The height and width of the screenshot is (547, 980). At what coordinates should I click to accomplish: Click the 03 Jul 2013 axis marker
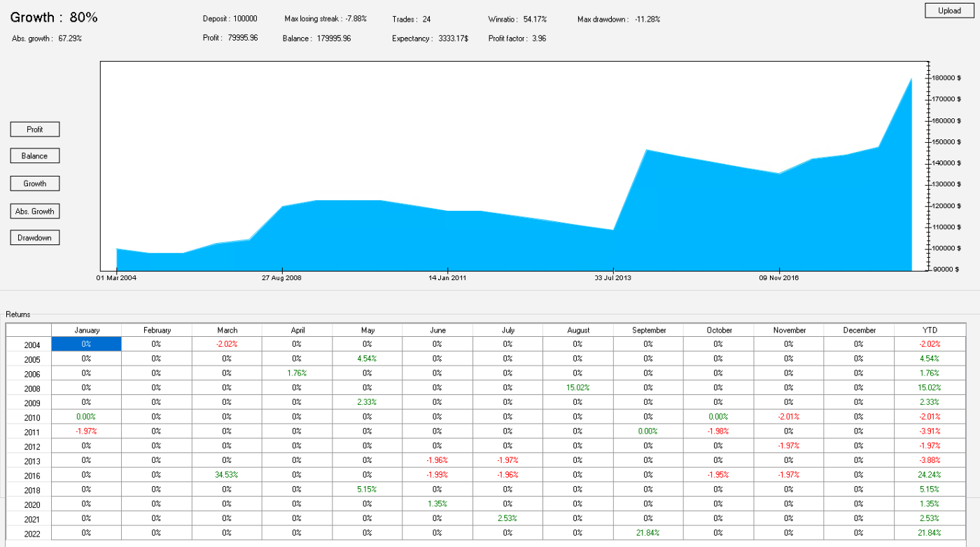(x=613, y=277)
